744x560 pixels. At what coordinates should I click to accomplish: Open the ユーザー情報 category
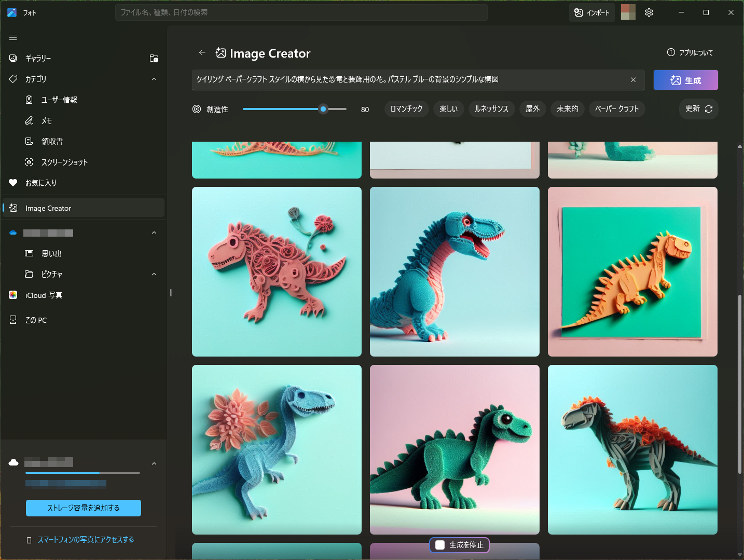tap(83, 100)
